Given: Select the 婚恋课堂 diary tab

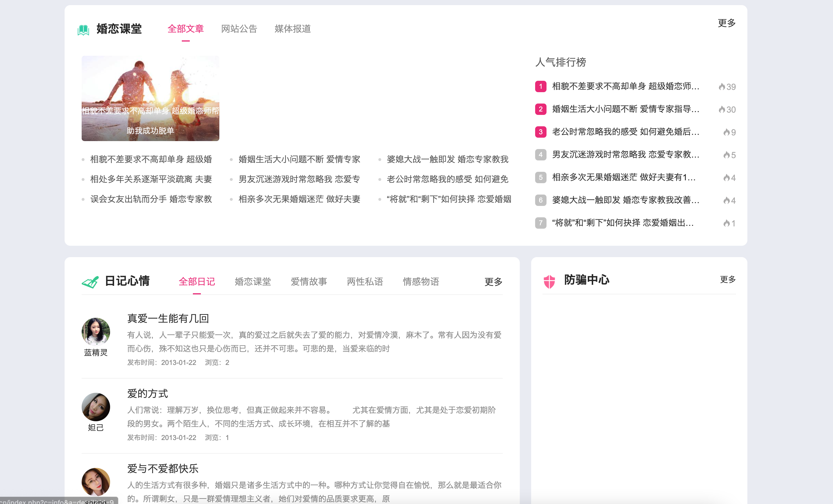Looking at the screenshot, I should point(253,282).
